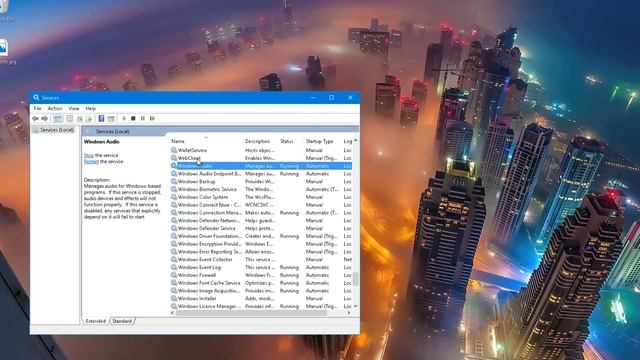Click the Refresh toolbar icon

[x=80, y=118]
